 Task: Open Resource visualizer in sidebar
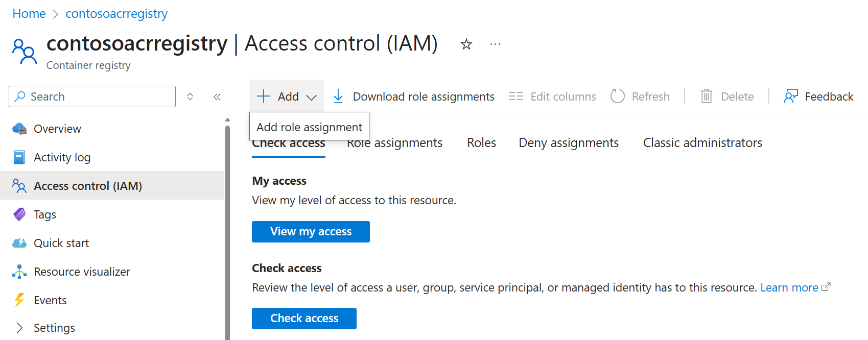pos(82,272)
